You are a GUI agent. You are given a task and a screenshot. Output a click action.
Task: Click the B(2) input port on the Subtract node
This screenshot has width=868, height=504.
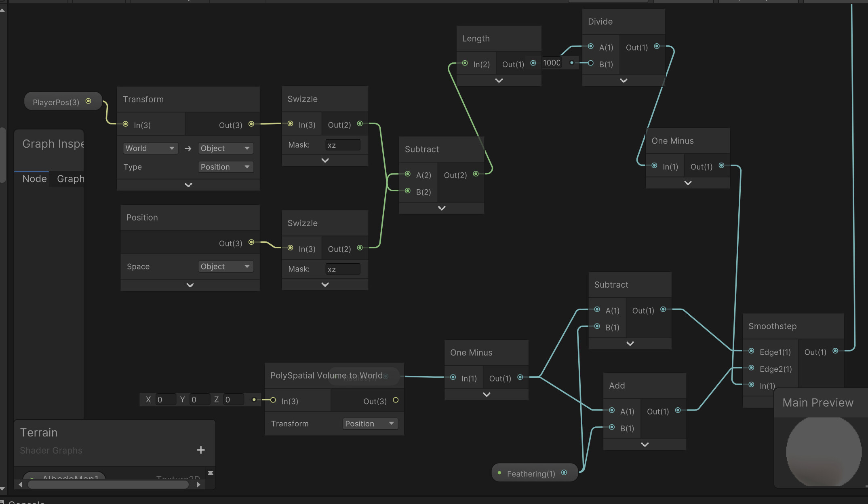pos(407,191)
